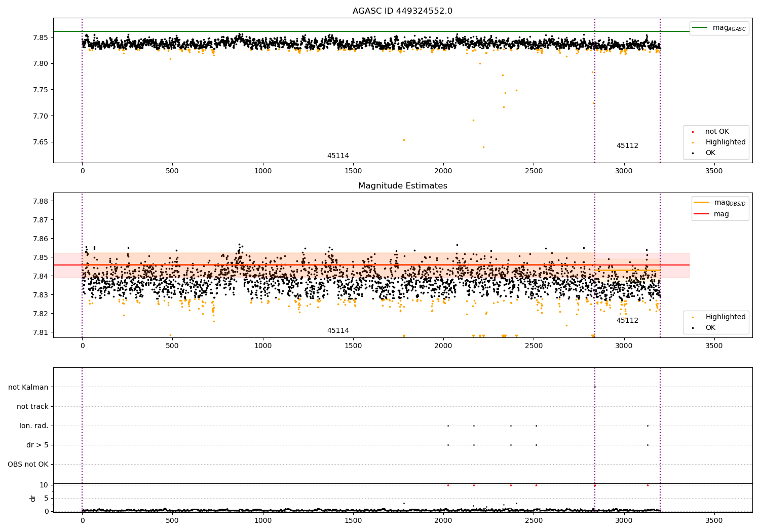Click the 7.65 tick on top plot y-axis
Screen dimensions: 760x532
[40, 142]
